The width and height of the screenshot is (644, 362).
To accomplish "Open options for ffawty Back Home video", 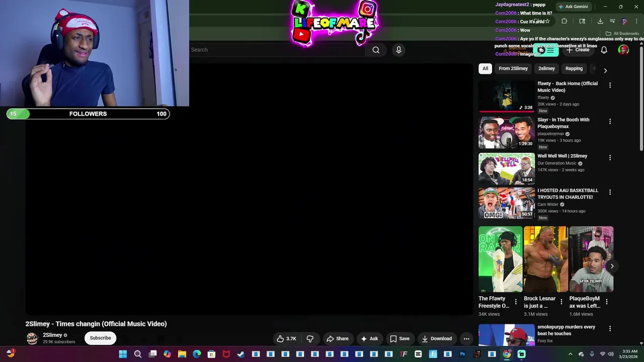I will click(x=610, y=85).
